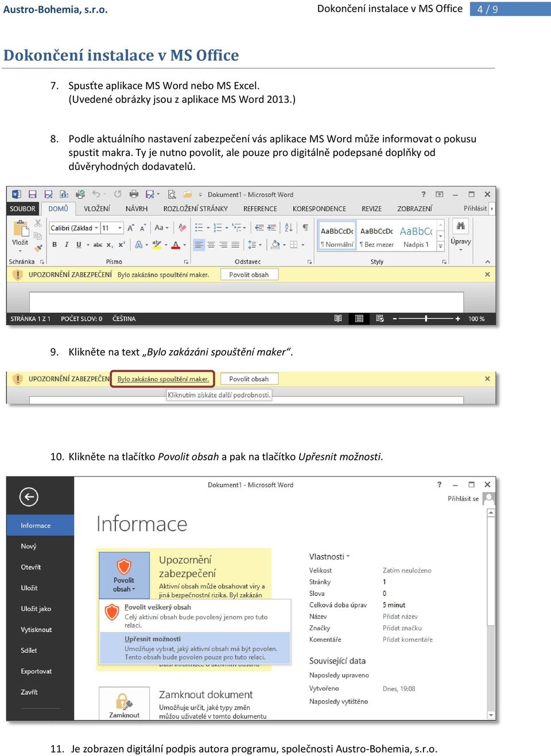Image resolution: width=551 pixels, height=756 pixels.
Task: Open the SOUBOR tab
Action: [22, 209]
